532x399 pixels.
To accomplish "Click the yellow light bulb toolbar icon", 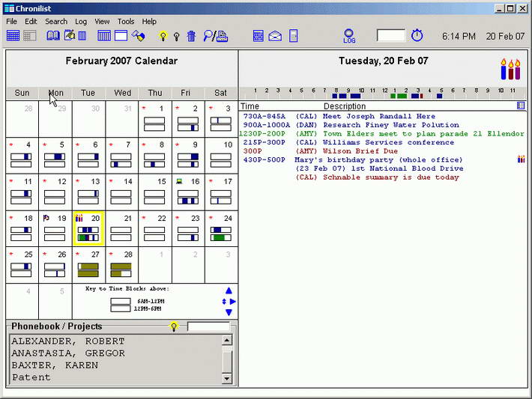I will click(163, 36).
